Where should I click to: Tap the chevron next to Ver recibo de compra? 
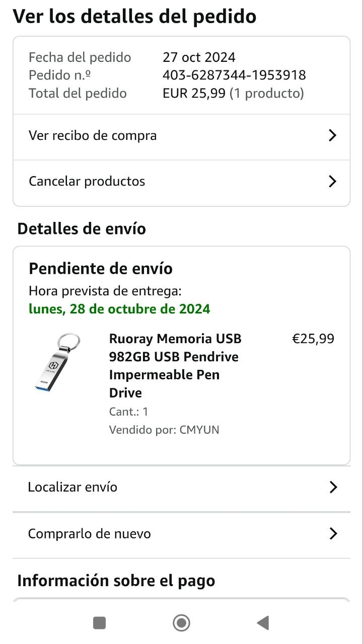pyautogui.click(x=332, y=135)
